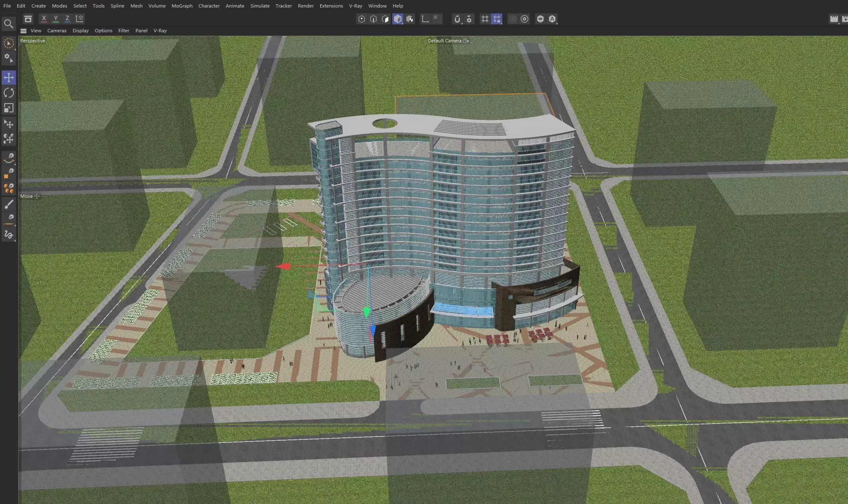The width and height of the screenshot is (848, 504).
Task: Switch to Texture mode
Action: pyautogui.click(x=410, y=19)
